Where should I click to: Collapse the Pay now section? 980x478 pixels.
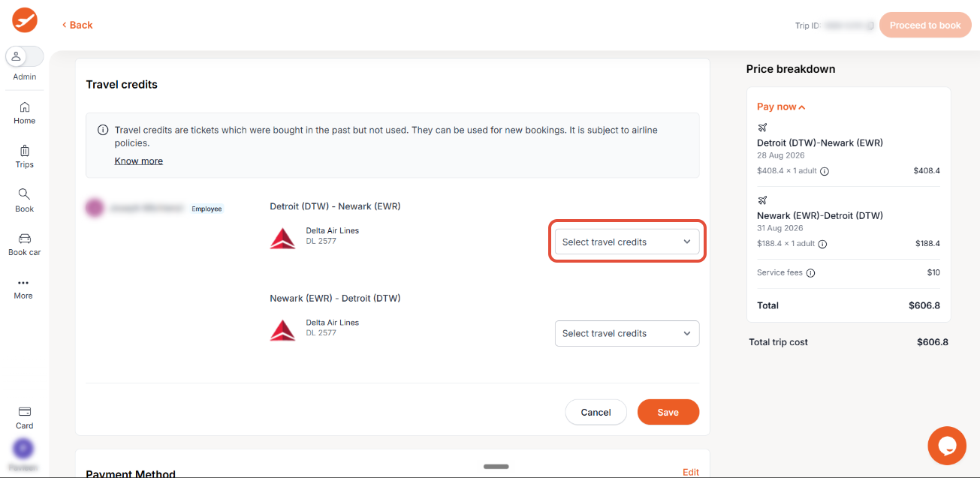click(781, 107)
